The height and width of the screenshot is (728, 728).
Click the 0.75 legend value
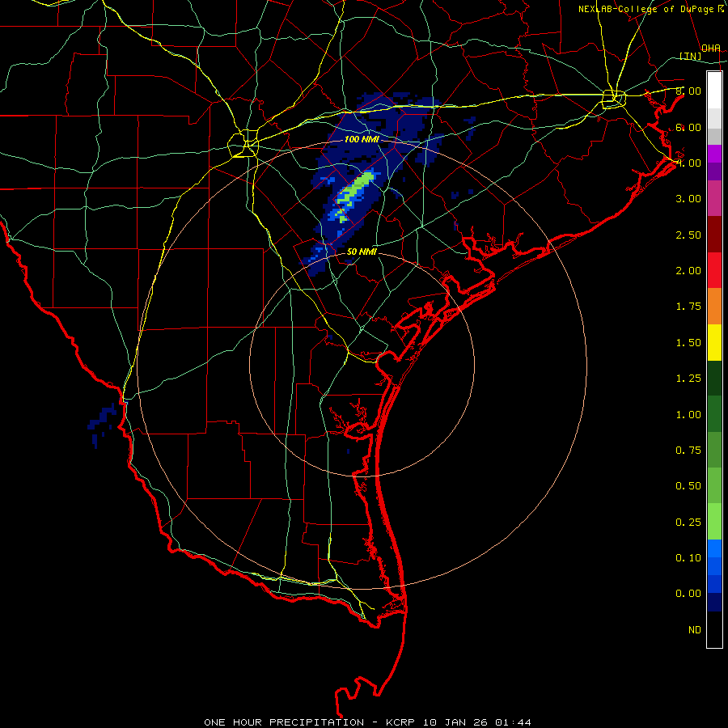point(688,451)
